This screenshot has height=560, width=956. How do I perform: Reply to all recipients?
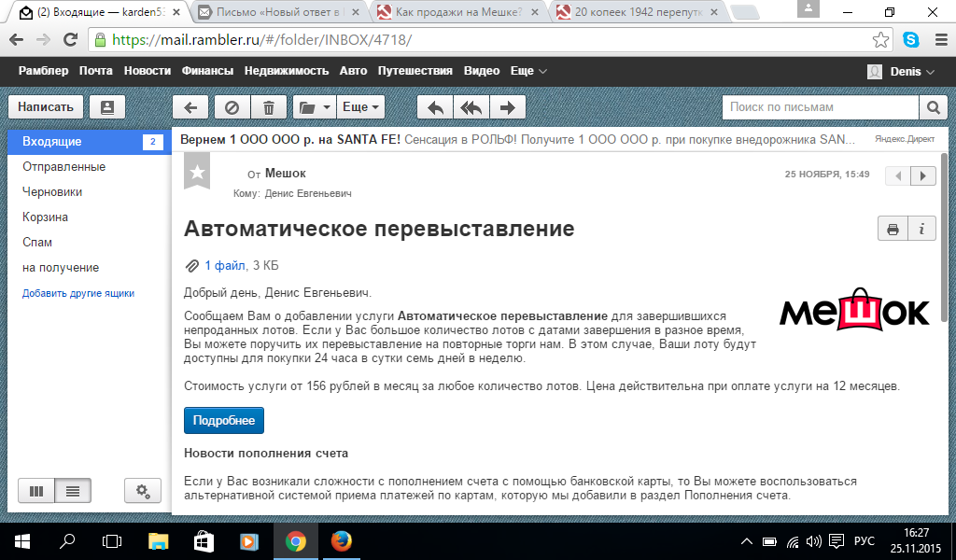[x=471, y=108]
